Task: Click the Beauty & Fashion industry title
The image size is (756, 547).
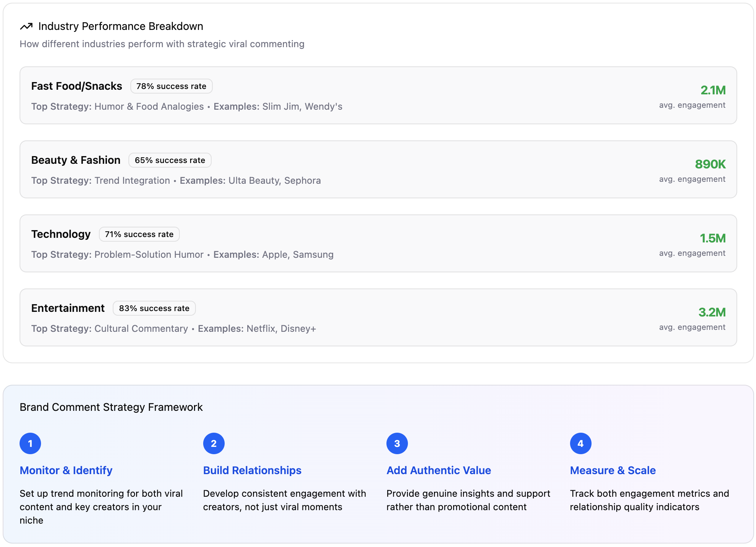Action: click(x=76, y=160)
